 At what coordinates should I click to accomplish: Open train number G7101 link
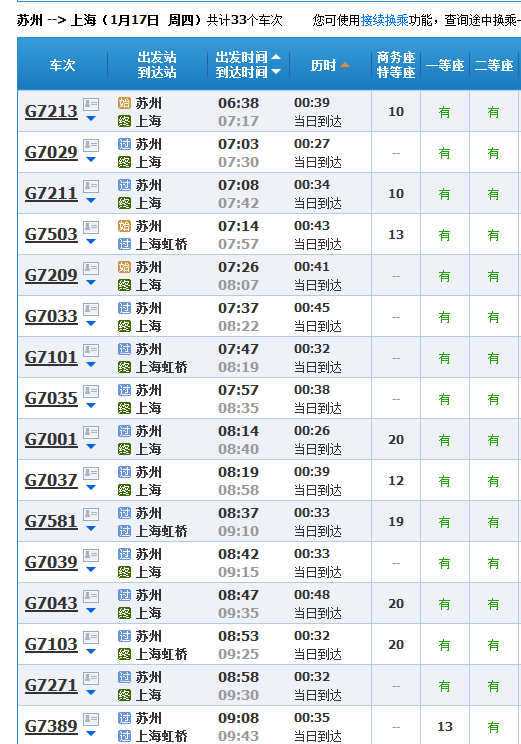51,357
